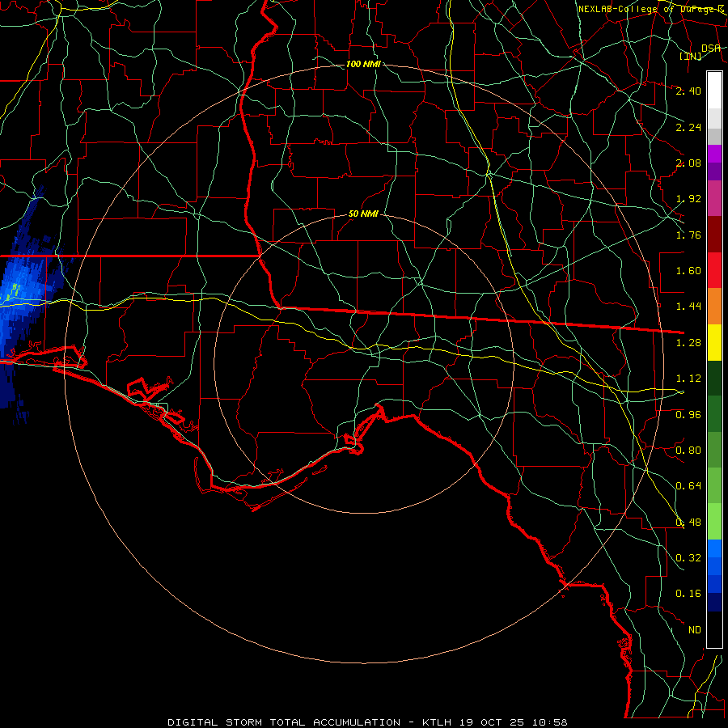Click the 1.12 legend value

688,379
